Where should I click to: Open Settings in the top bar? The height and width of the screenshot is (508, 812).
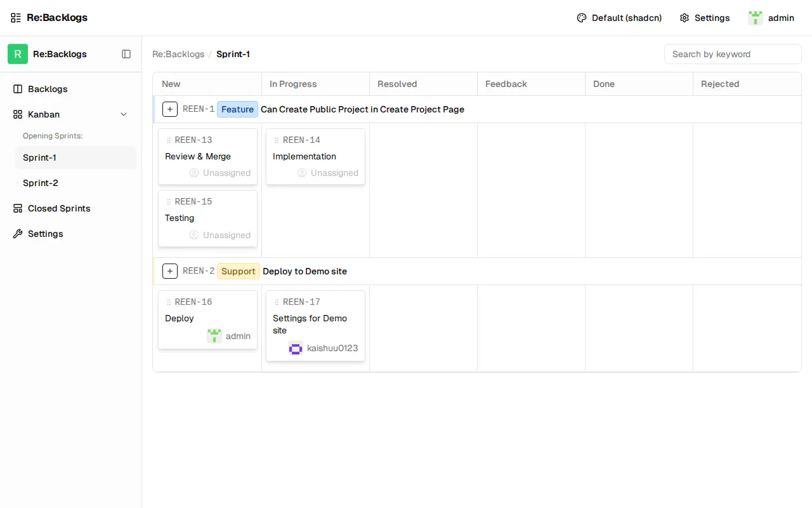click(x=705, y=18)
